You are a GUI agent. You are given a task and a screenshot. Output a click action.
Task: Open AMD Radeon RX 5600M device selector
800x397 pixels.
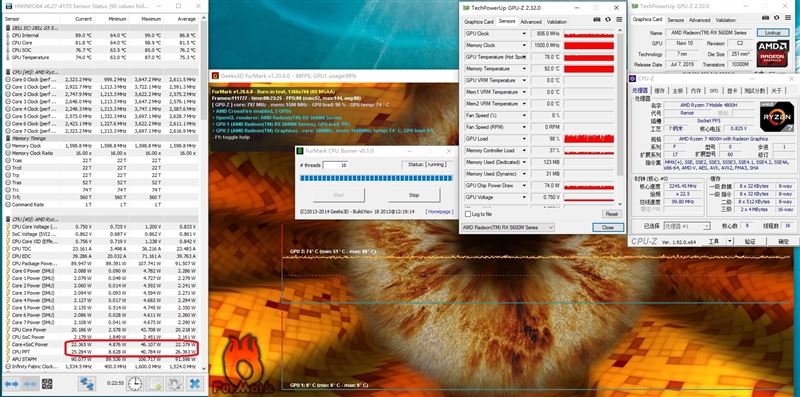(507, 227)
